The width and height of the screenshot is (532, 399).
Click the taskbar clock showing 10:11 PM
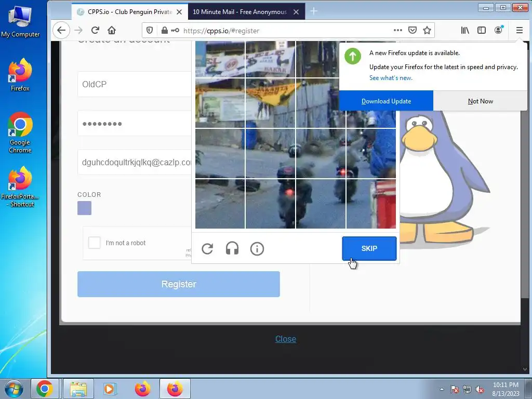(506, 389)
